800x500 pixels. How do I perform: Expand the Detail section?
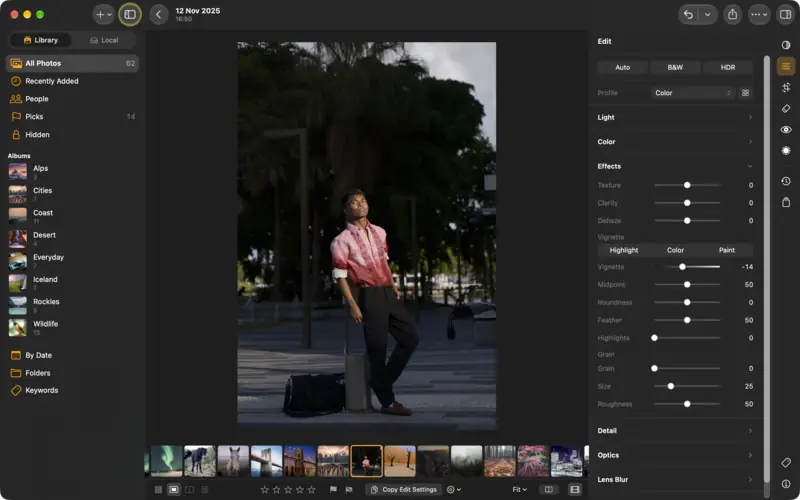coord(675,431)
